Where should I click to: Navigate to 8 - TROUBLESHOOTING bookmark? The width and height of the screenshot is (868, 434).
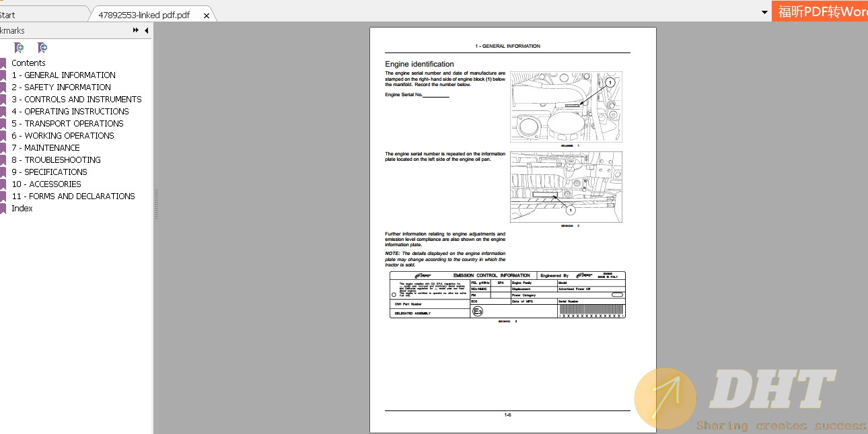56,160
